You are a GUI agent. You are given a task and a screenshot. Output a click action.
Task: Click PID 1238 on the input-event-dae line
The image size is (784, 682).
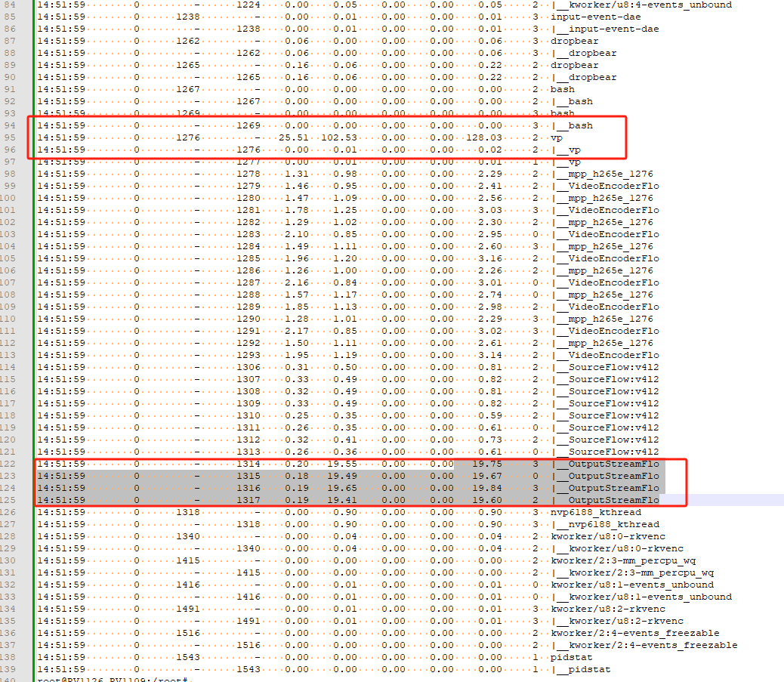[x=188, y=17]
